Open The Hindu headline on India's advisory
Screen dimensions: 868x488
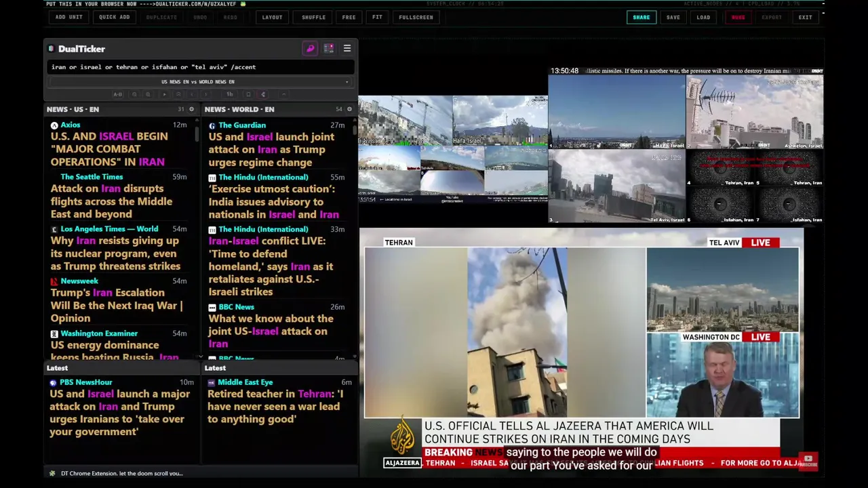click(x=273, y=202)
